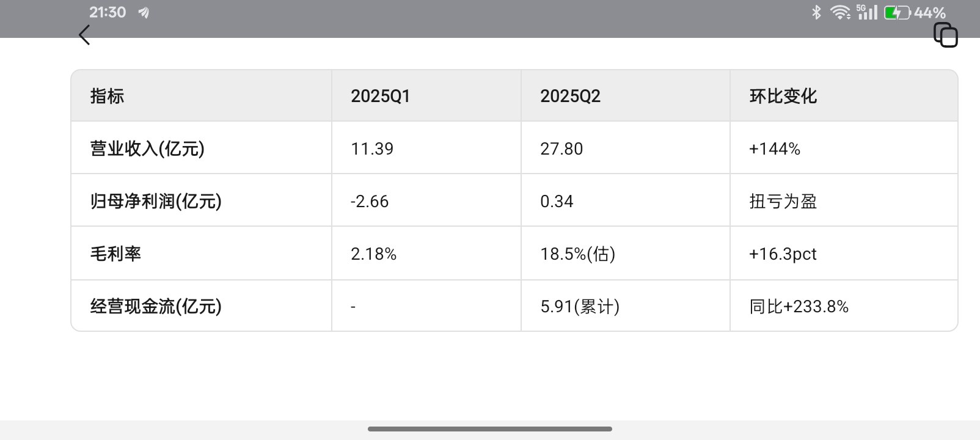Tap the 经营现金流(亿元) row label
The image size is (980, 440).
tap(156, 306)
